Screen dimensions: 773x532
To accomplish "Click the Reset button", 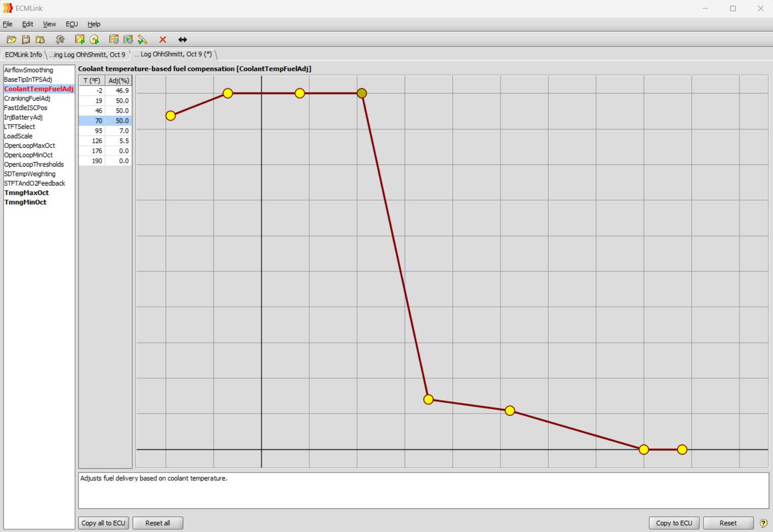I will point(728,523).
